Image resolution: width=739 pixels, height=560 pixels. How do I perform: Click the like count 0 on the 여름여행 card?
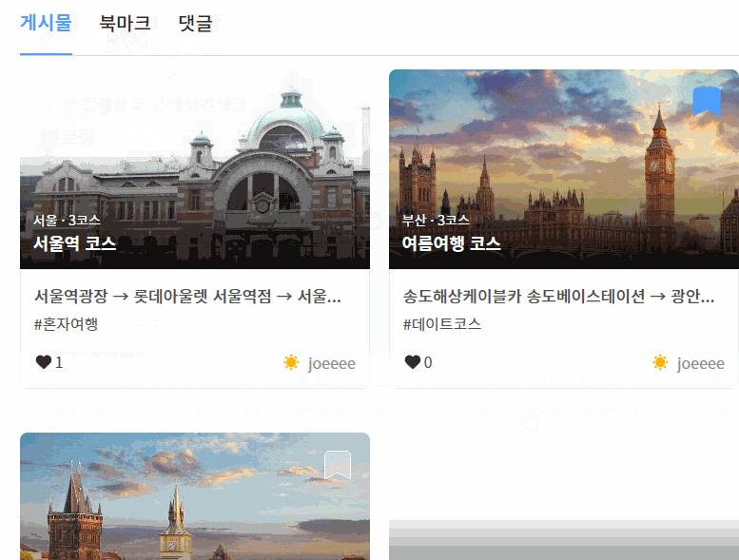point(428,362)
